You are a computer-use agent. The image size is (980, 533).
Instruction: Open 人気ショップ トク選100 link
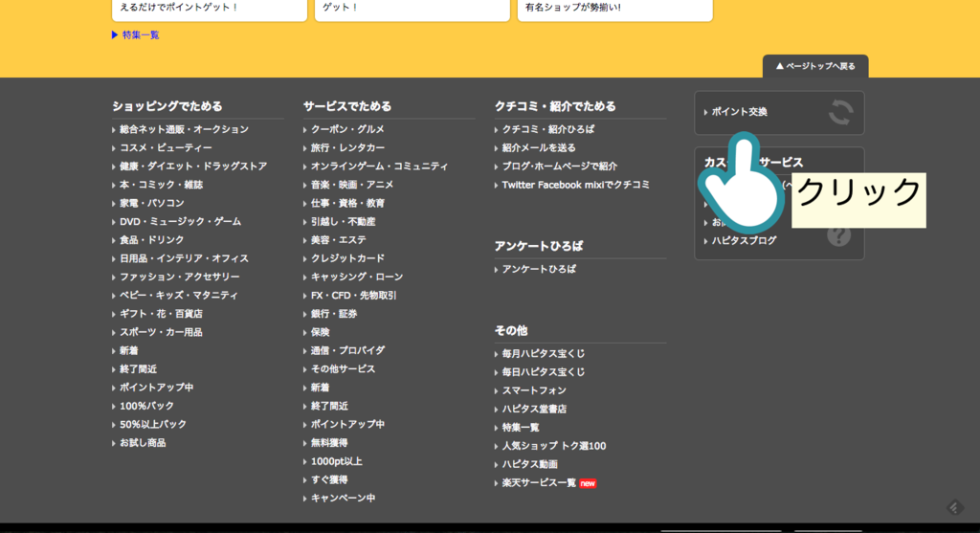click(554, 446)
